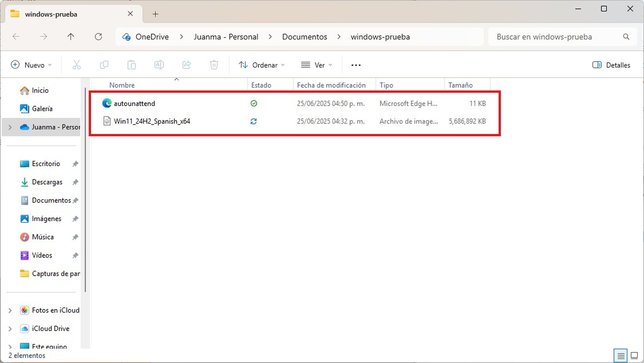Click blue syncing status icon for Win11 ISO
Screen dimensions: 644x363
[254, 121]
